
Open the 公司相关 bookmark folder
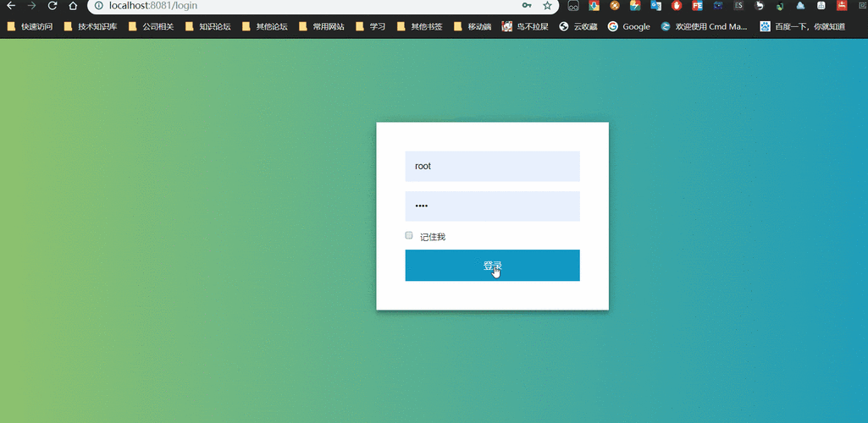151,27
